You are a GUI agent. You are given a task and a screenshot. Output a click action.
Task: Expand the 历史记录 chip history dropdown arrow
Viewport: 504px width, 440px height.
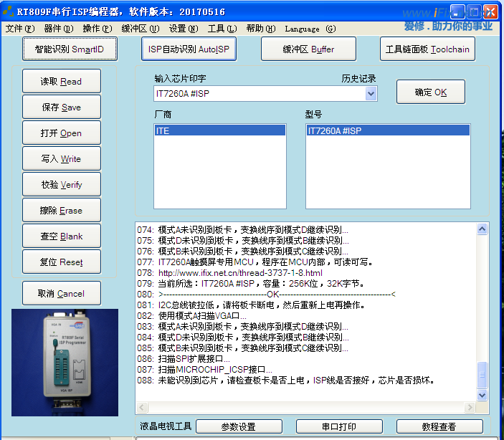click(x=371, y=94)
